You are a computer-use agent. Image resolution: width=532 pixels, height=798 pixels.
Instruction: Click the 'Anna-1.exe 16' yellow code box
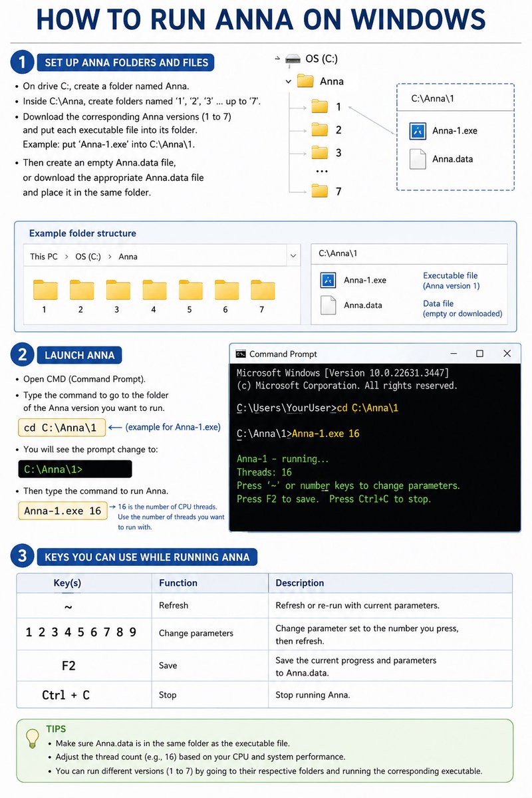coord(63,511)
